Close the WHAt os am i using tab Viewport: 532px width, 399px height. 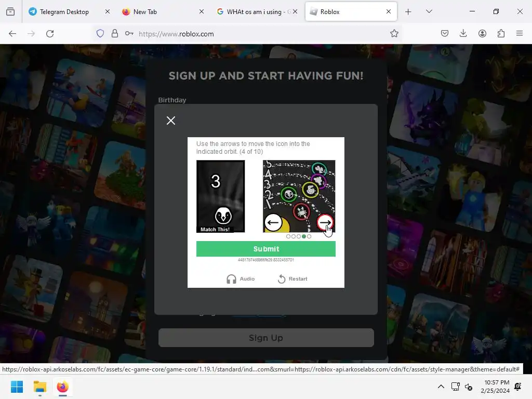coord(295,11)
